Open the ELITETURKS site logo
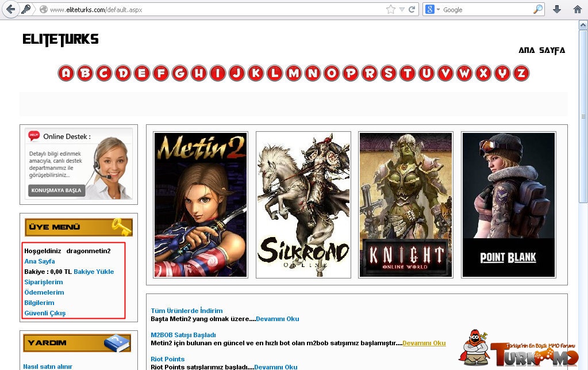 (60, 39)
